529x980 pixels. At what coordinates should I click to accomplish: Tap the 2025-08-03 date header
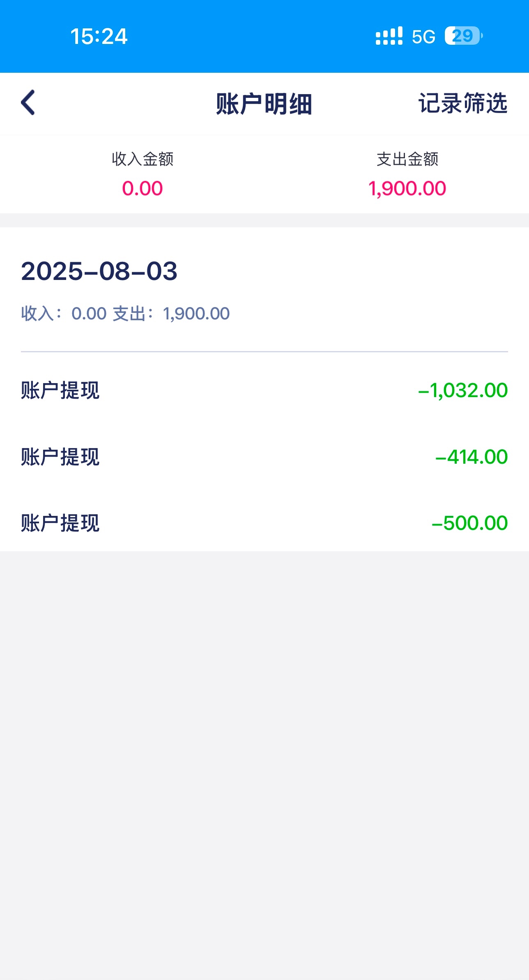[99, 271]
